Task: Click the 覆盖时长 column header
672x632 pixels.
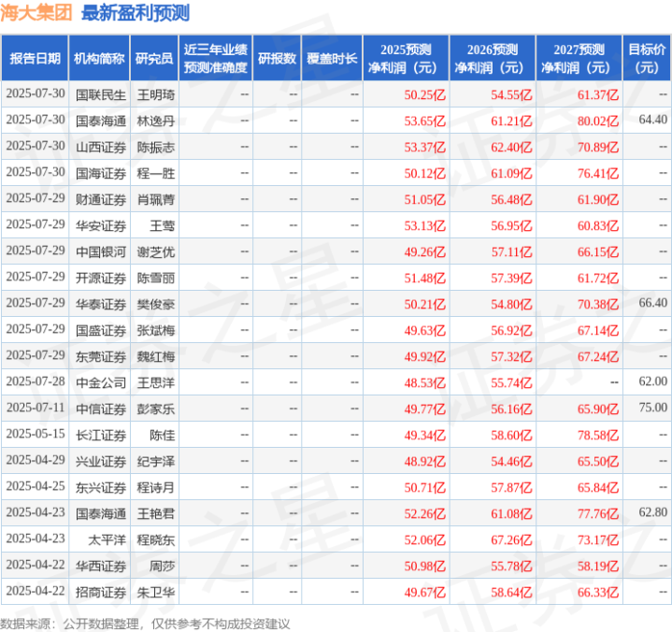Action: pyautogui.click(x=332, y=58)
